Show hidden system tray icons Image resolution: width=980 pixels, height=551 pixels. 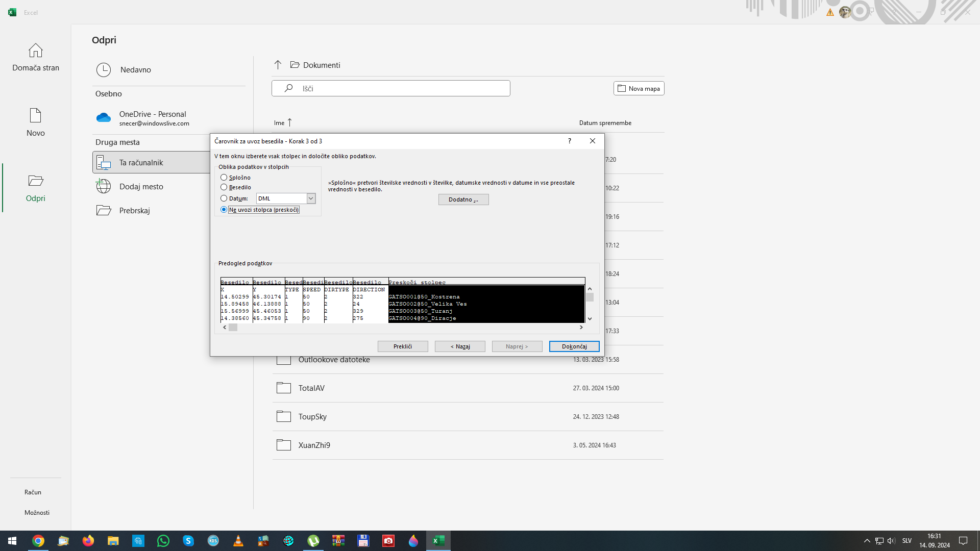click(x=867, y=541)
